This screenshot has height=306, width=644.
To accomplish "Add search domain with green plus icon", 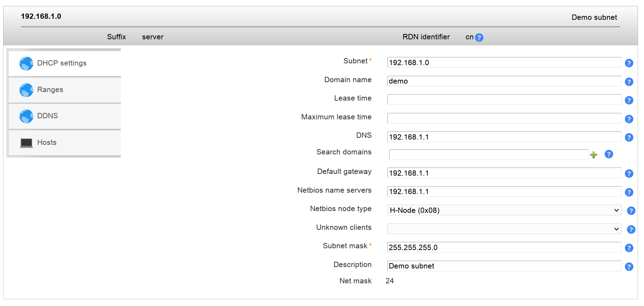I will click(594, 155).
